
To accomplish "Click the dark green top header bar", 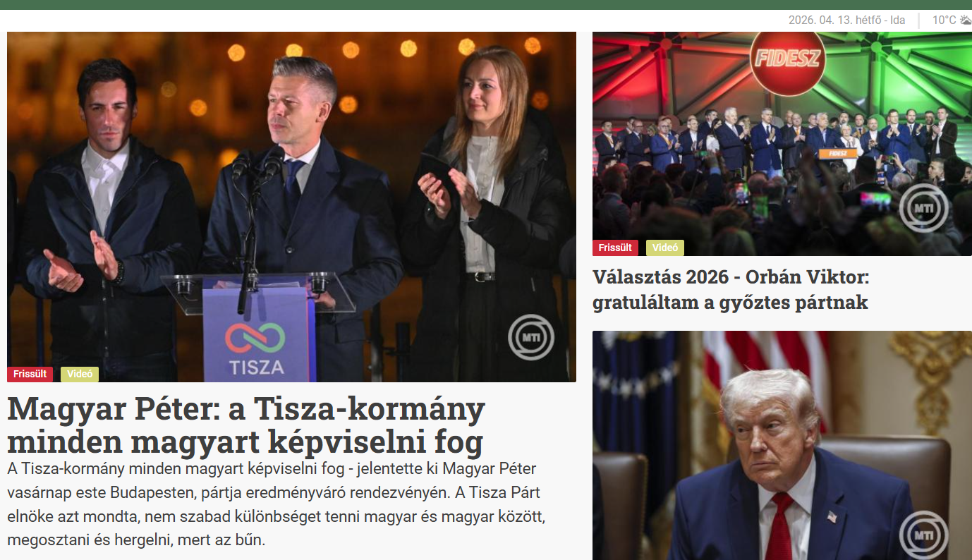I will click(x=486, y=4).
